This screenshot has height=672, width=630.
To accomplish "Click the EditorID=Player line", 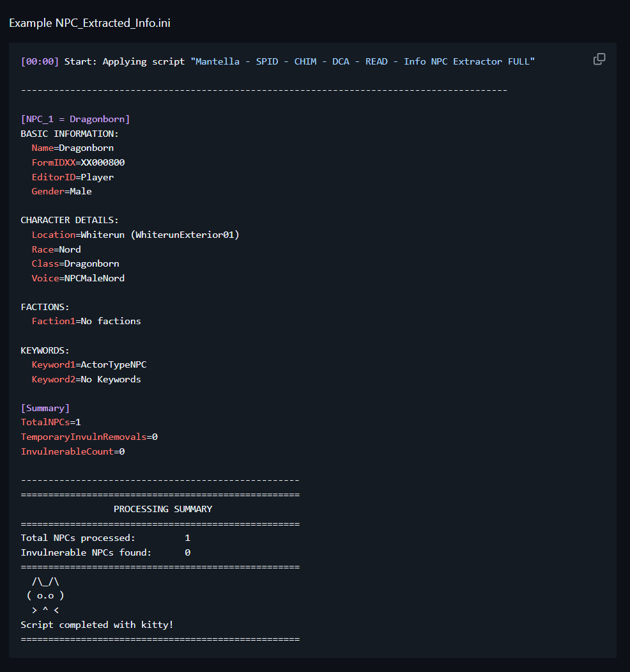I will pyautogui.click(x=72, y=177).
